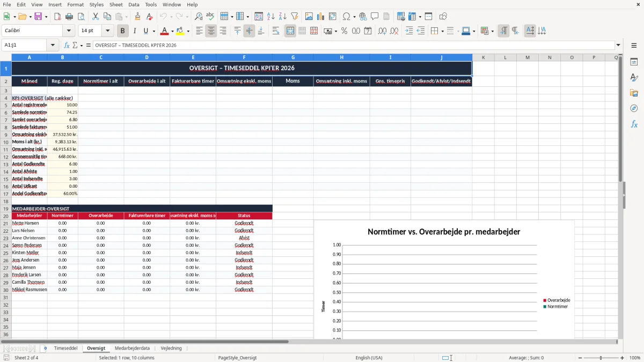Click the zoom in plus button
This screenshot has height=362, width=644.
[623, 358]
